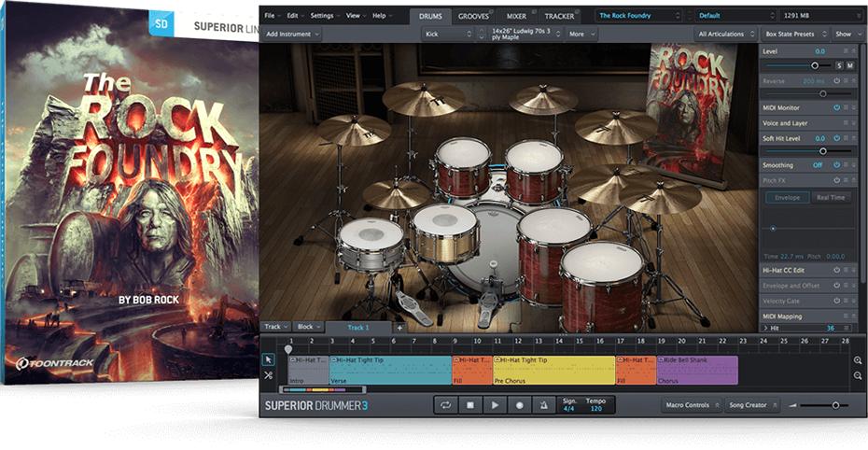Select the Real Time pitch mode

point(830,198)
